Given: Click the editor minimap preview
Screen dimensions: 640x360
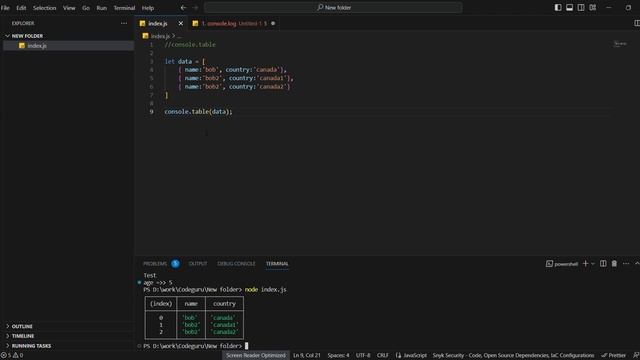Looking at the screenshot, I should coord(620,44).
